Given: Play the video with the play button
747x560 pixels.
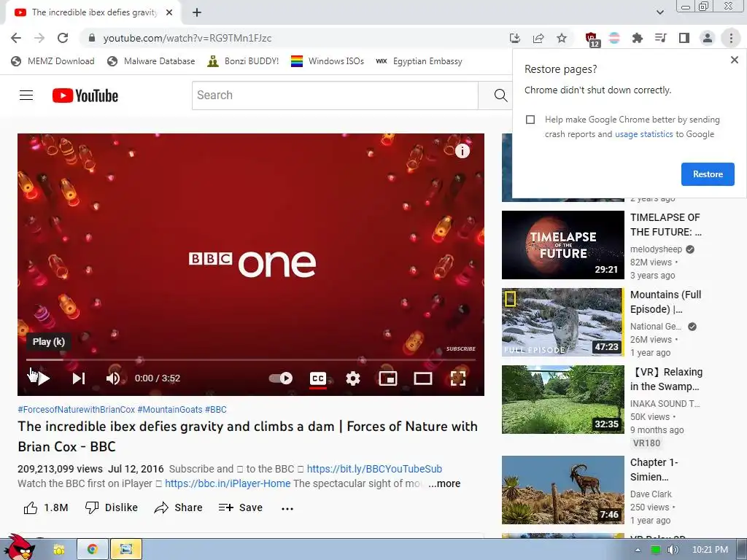Looking at the screenshot, I should 43,378.
